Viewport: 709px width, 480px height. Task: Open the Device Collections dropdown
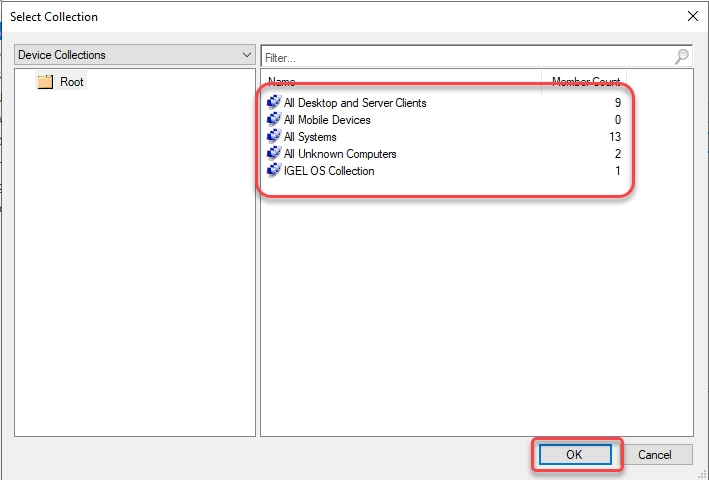(247, 55)
